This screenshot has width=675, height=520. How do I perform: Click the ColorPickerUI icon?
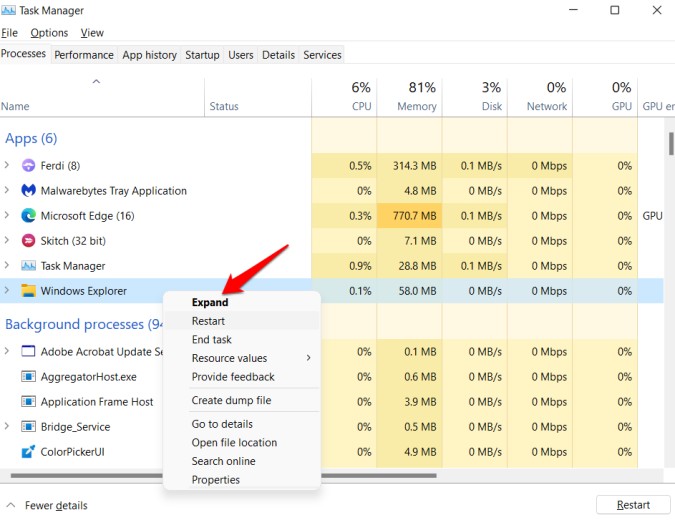point(28,452)
